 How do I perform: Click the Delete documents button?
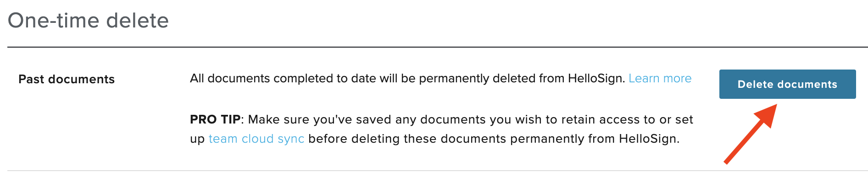click(787, 84)
